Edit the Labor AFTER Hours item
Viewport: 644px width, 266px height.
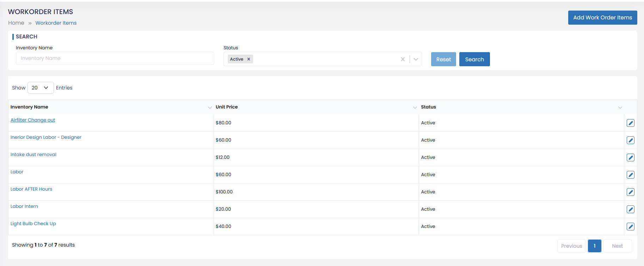point(630,192)
